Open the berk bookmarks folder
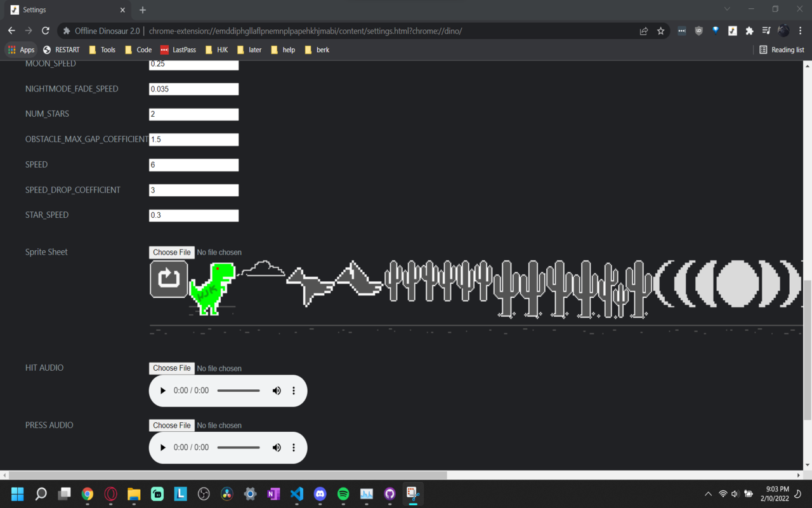Screen dimensions: 812x508 pos(317,50)
